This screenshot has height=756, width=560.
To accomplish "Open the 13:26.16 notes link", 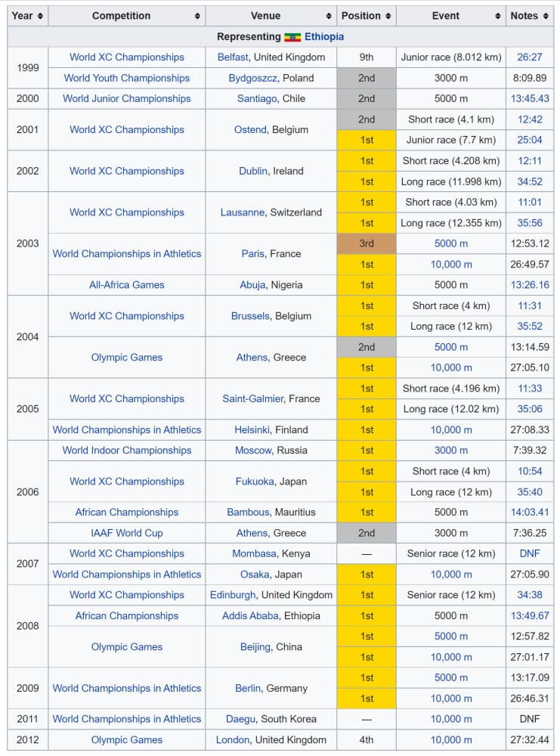I will tap(530, 285).
